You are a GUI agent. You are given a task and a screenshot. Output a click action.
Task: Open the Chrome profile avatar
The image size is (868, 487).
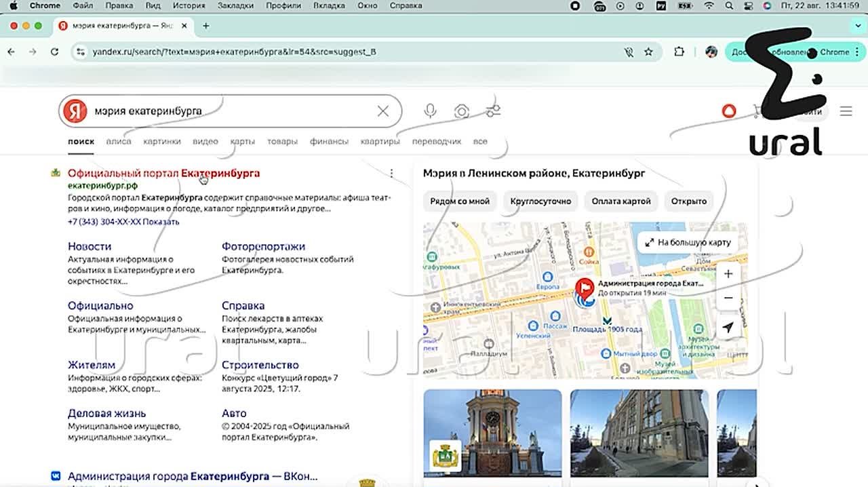pos(711,52)
